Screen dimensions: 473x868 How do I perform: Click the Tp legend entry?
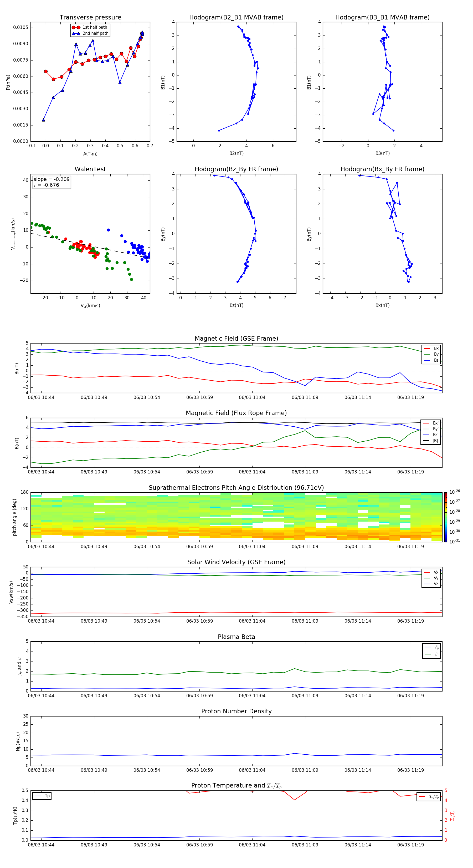point(42,796)
